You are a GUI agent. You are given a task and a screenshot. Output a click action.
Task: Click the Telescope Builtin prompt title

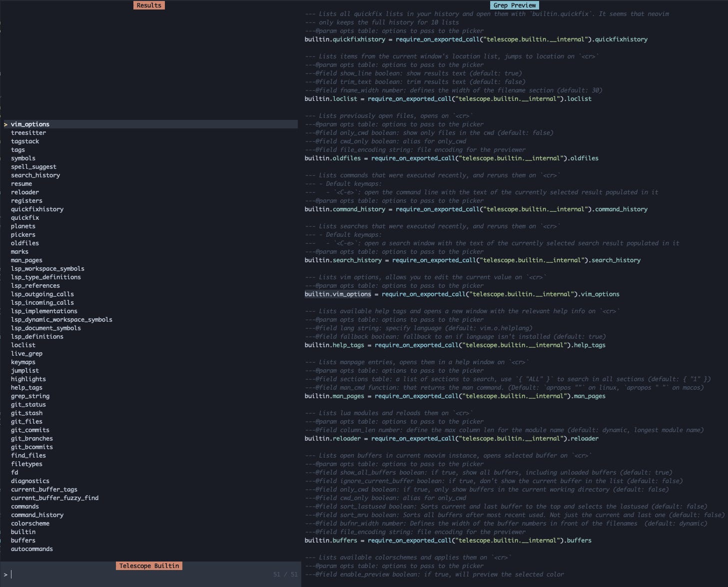[x=149, y=566]
